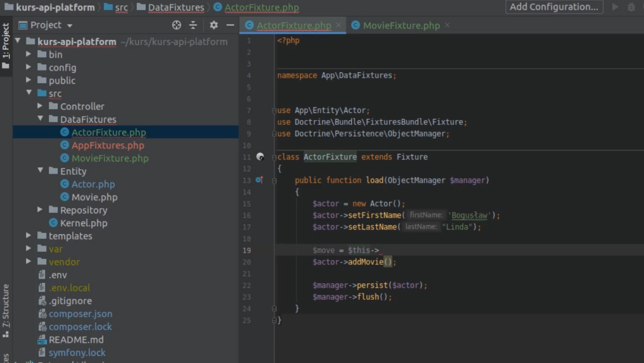Image resolution: width=644 pixels, height=363 pixels.
Task: Expand the Controller folder
Action: (40, 106)
